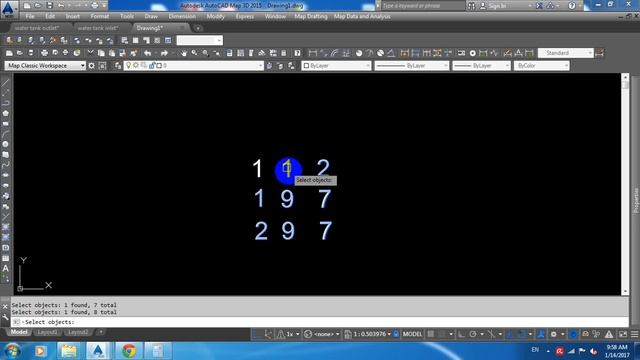Open the <none> coordinate system dropdown

(x=322, y=334)
